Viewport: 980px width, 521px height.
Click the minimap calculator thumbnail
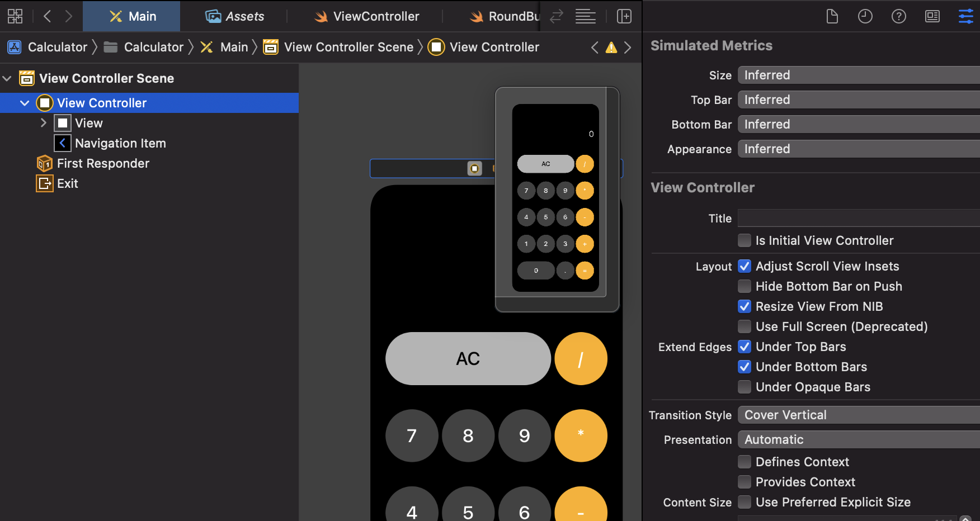555,198
